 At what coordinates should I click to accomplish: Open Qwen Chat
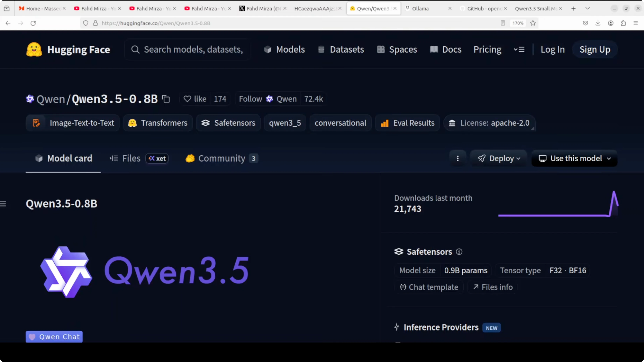pos(54,336)
